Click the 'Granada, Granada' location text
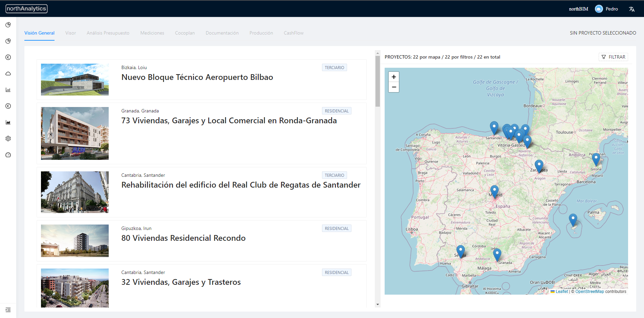The height and width of the screenshot is (318, 644). (x=140, y=111)
